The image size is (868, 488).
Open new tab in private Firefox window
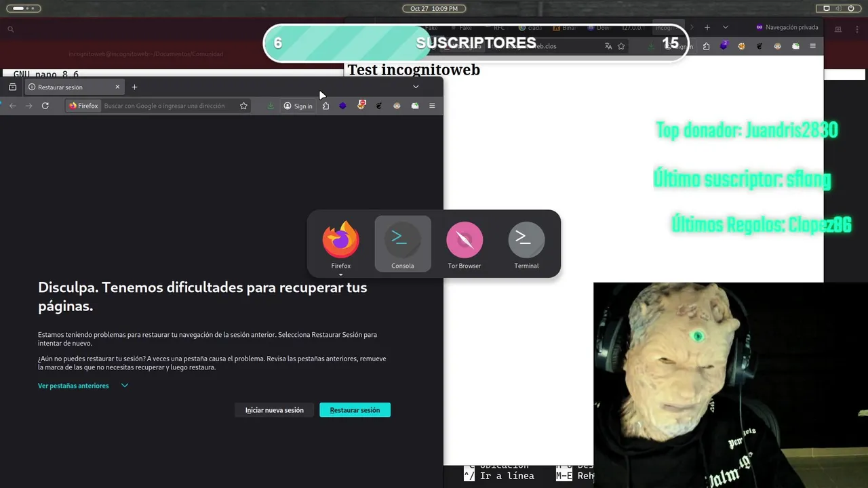[x=707, y=27]
